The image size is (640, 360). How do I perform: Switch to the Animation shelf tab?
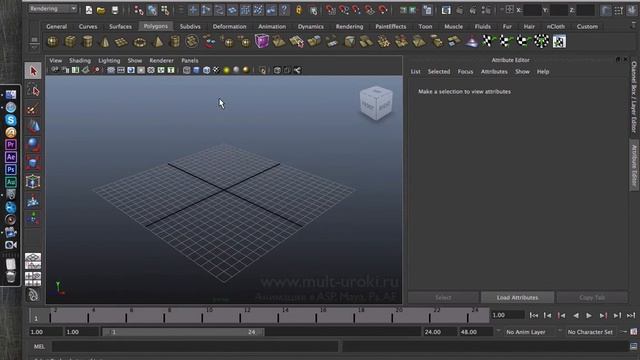[x=272, y=27]
